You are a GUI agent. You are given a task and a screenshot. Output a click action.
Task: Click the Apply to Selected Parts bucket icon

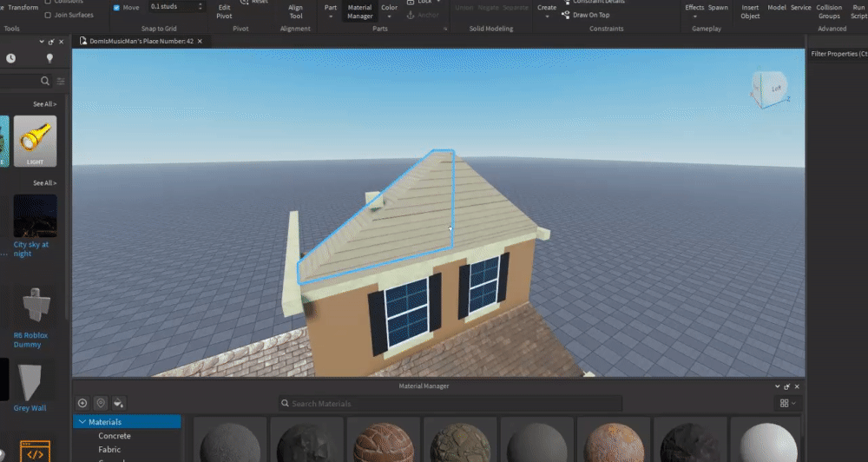pyautogui.click(x=118, y=403)
